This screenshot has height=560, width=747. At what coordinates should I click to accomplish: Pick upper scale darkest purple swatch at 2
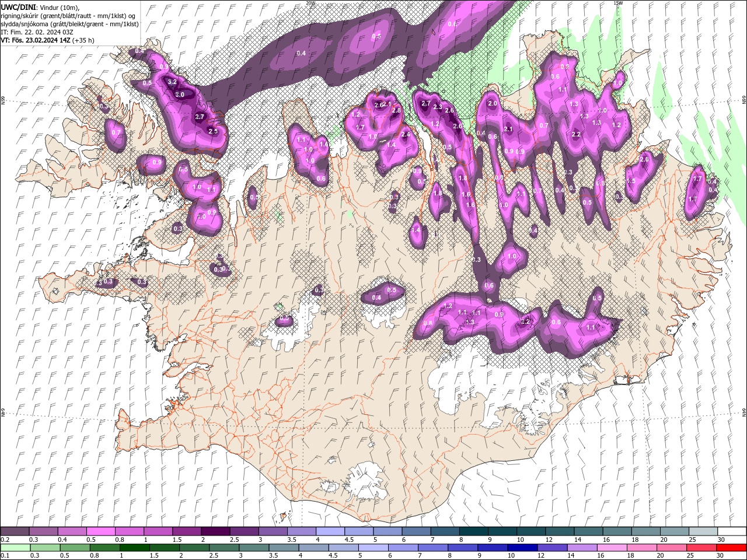click(x=215, y=531)
